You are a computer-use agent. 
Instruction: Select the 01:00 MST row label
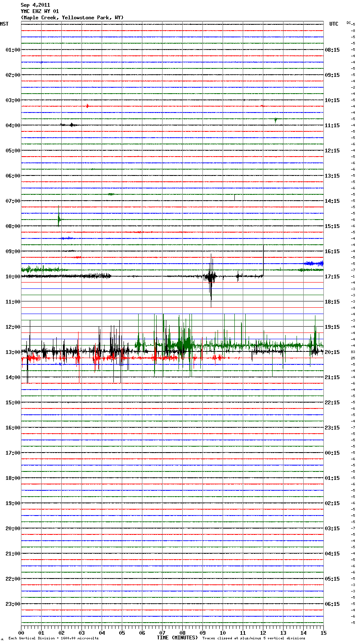click(13, 50)
